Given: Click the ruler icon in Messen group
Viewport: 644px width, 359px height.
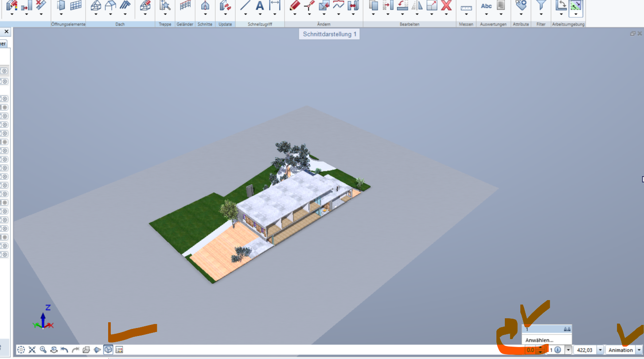Looking at the screenshot, I should 466,8.
